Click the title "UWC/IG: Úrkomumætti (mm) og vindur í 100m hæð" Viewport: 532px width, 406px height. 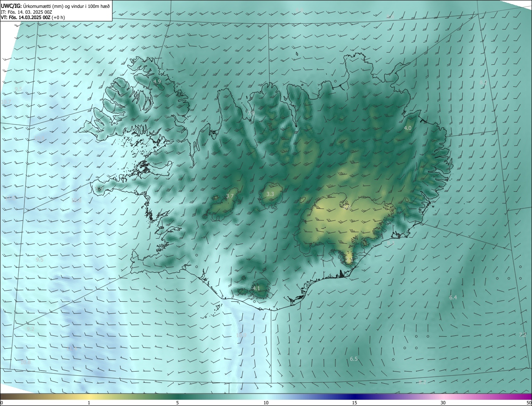[x=55, y=6]
